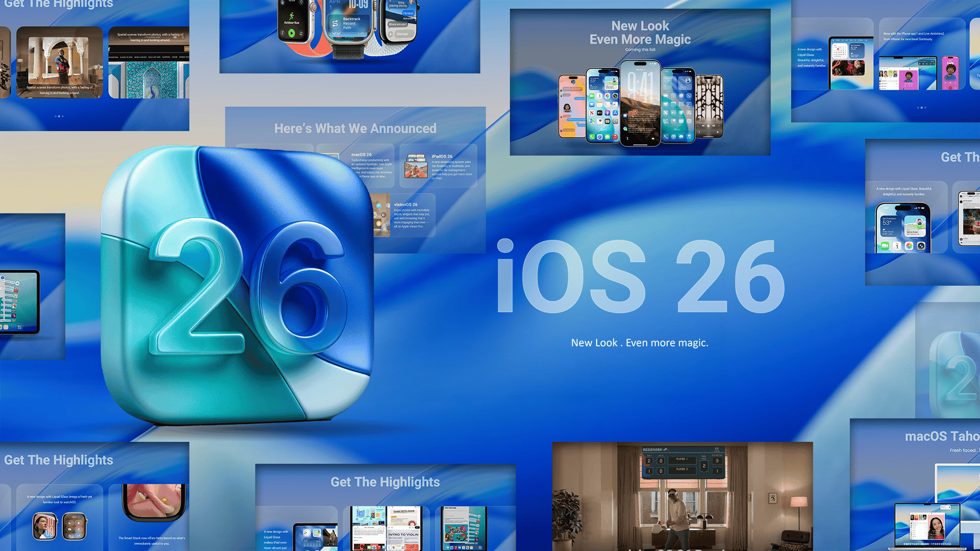The width and height of the screenshot is (980, 551).
Task: Select the "New Look . Even more magic." tagline
Action: point(640,343)
